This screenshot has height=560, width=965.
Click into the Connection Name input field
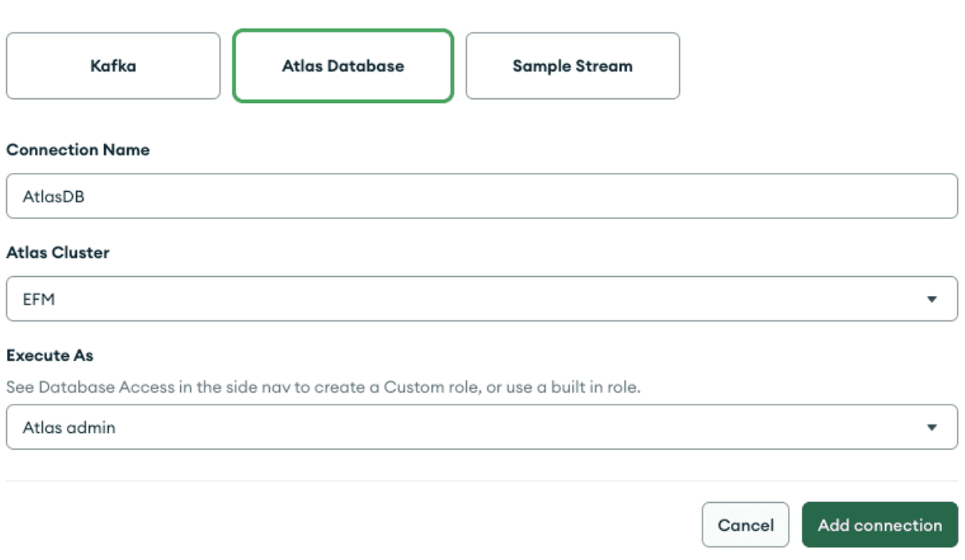click(482, 196)
